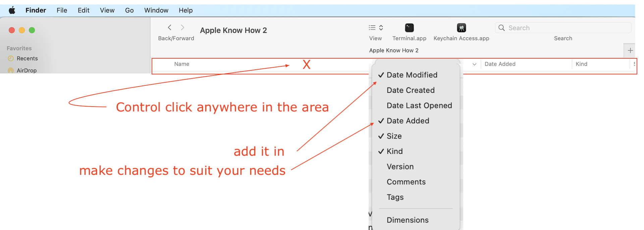Launch Keychain Access.app from toolbar
Image resolution: width=644 pixels, height=230 pixels.
(462, 27)
